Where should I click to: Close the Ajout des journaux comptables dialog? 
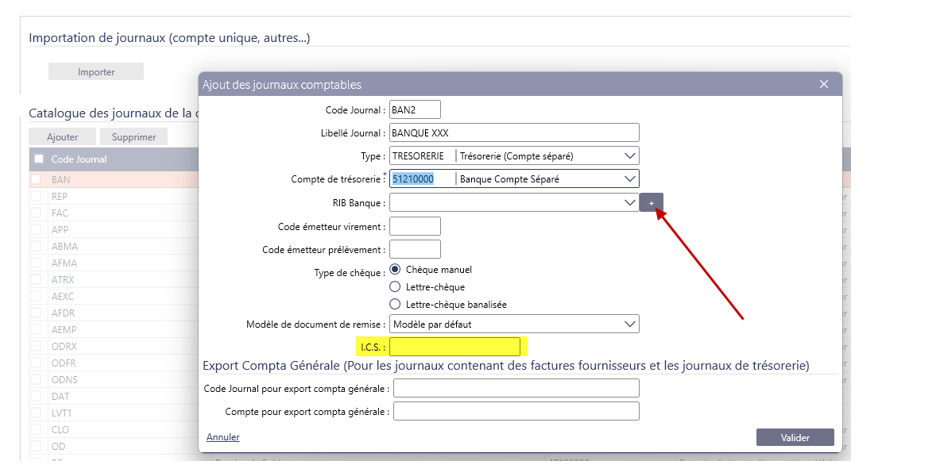click(x=824, y=85)
